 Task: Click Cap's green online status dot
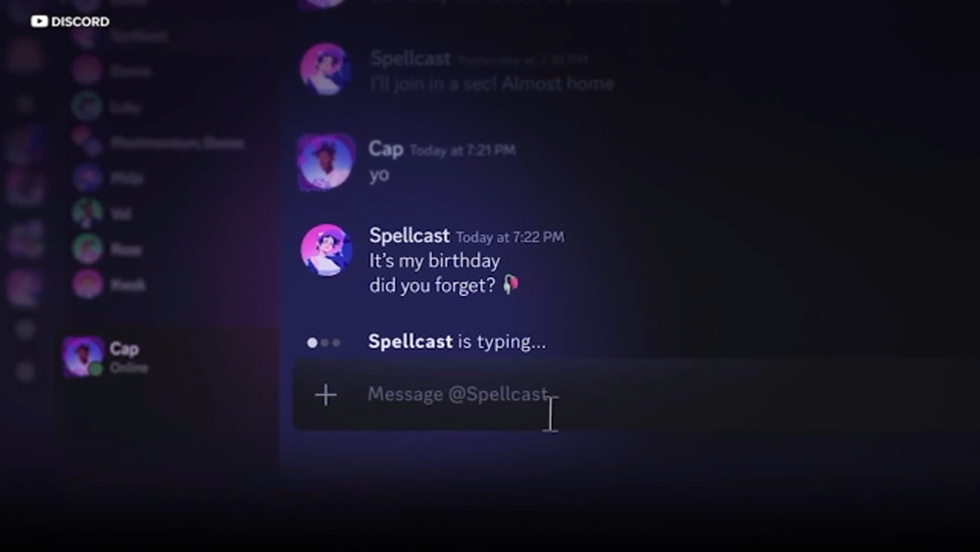[x=96, y=370]
